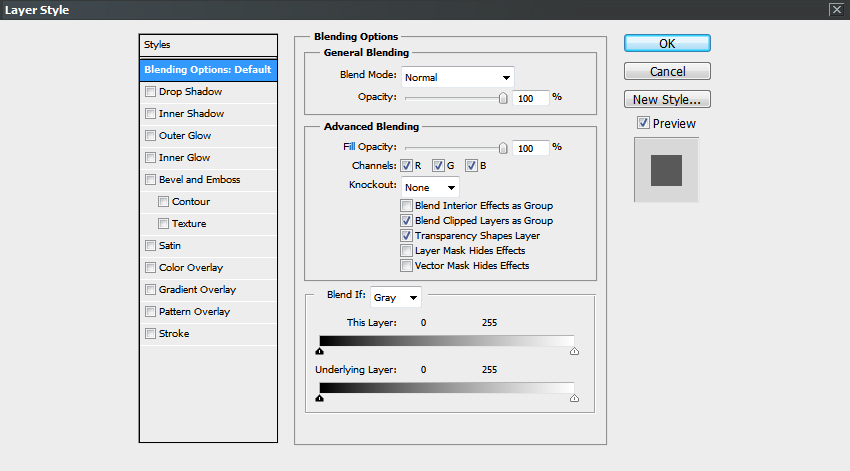This screenshot has width=850, height=471.
Task: Click the Opacity percentage input field
Action: (x=532, y=98)
